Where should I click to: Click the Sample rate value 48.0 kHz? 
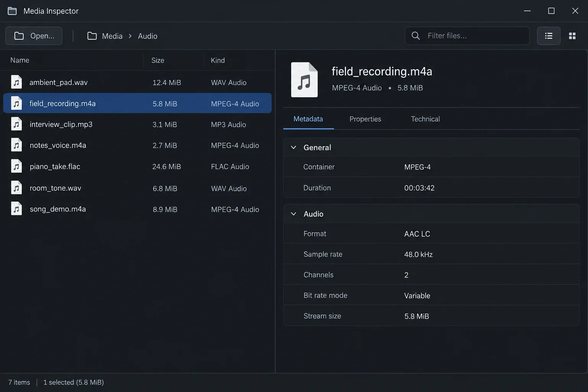click(418, 255)
